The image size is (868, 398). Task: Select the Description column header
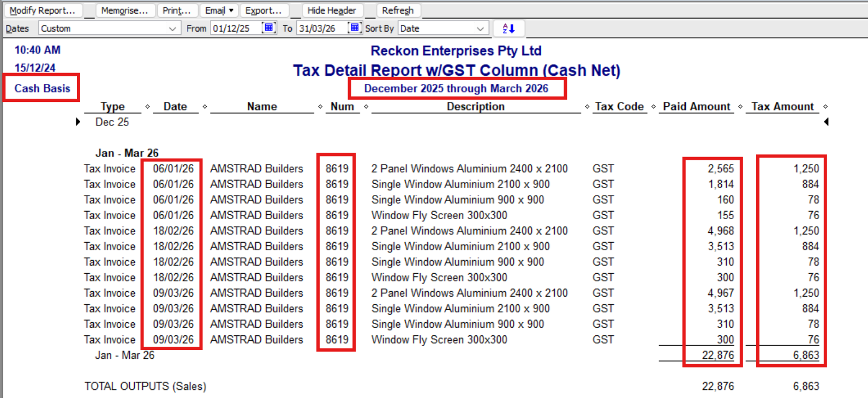pos(476,106)
